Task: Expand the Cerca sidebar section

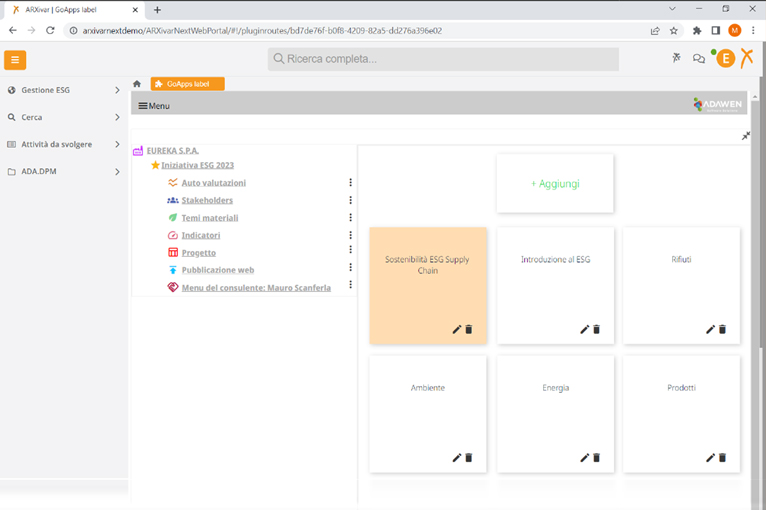Action: [x=64, y=117]
